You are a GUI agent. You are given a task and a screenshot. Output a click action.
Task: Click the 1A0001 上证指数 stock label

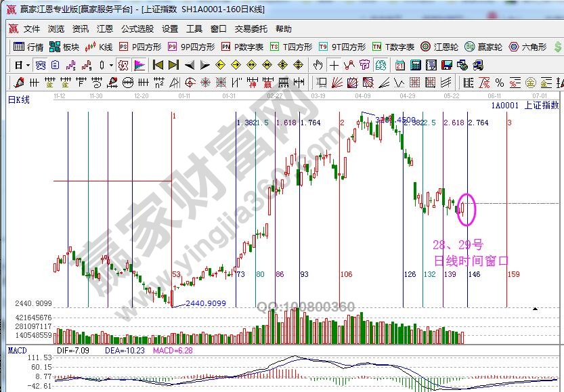[x=525, y=106]
